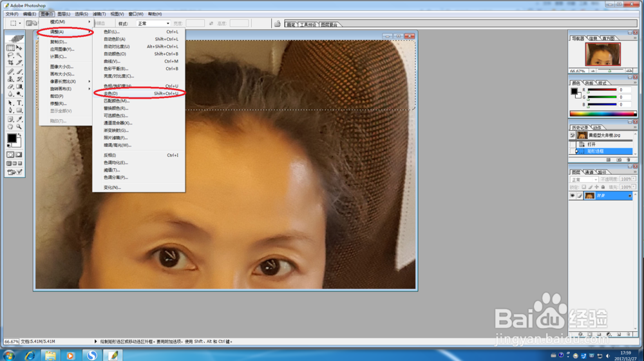644x361 pixels.
Task: Jump to ImageReady icon in toolbox
Action: point(12,172)
